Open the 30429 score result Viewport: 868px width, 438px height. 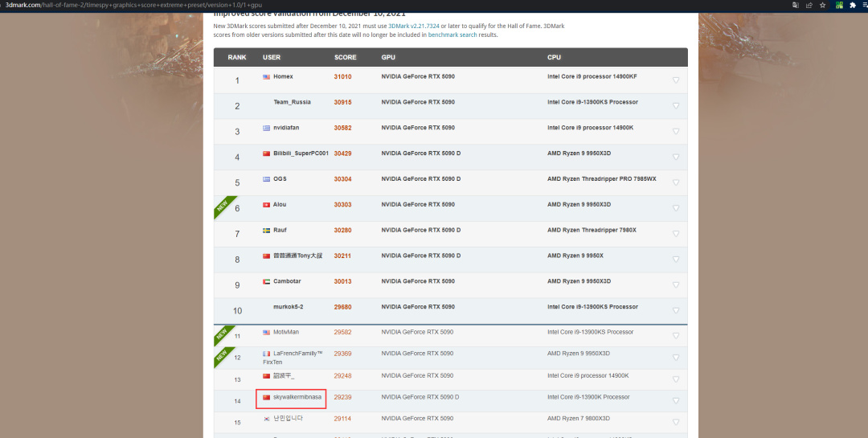coord(342,153)
